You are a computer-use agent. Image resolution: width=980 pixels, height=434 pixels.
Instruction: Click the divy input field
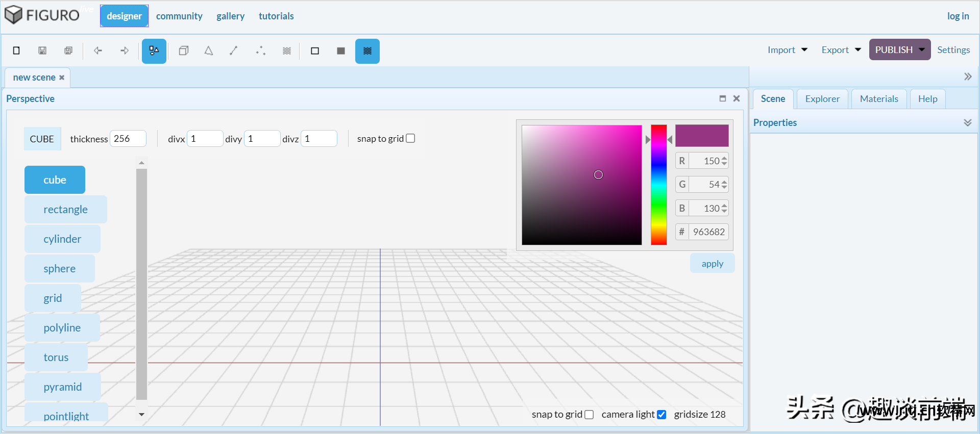pos(262,139)
